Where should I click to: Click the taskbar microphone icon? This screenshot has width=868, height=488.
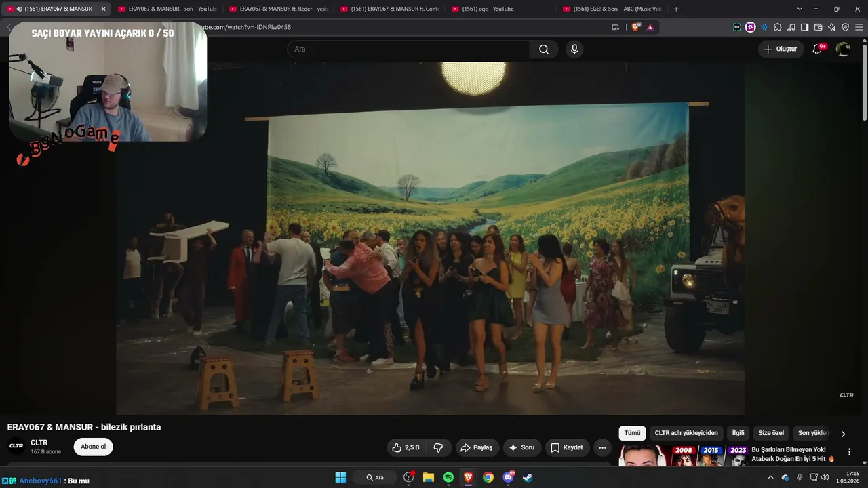pyautogui.click(x=800, y=477)
